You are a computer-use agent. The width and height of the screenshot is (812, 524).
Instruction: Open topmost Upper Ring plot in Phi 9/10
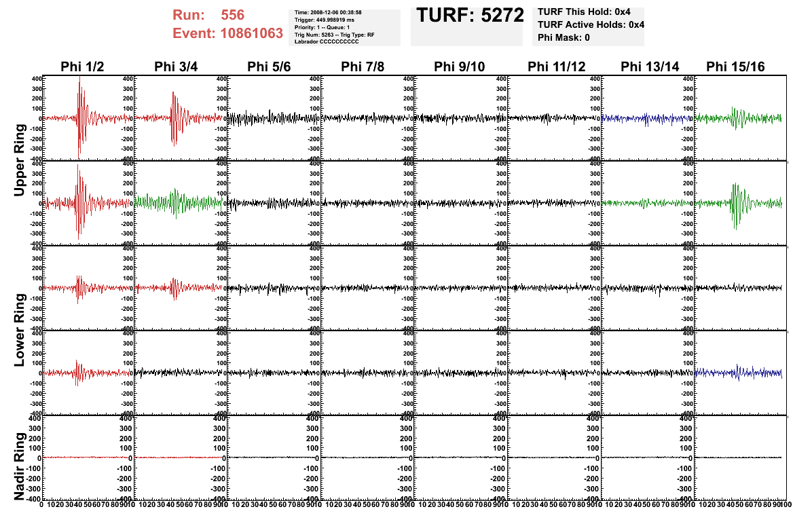(461, 118)
